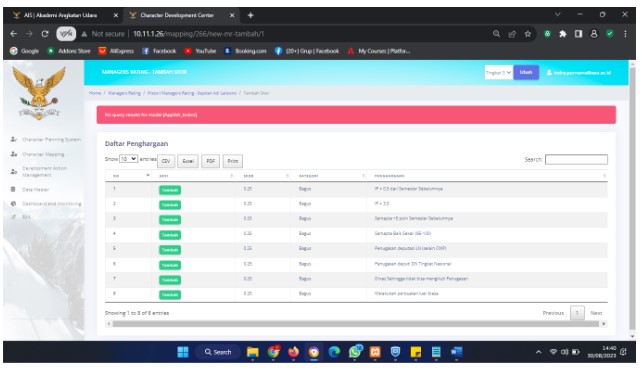Open the browser extensions puzzle icon

[563, 34]
